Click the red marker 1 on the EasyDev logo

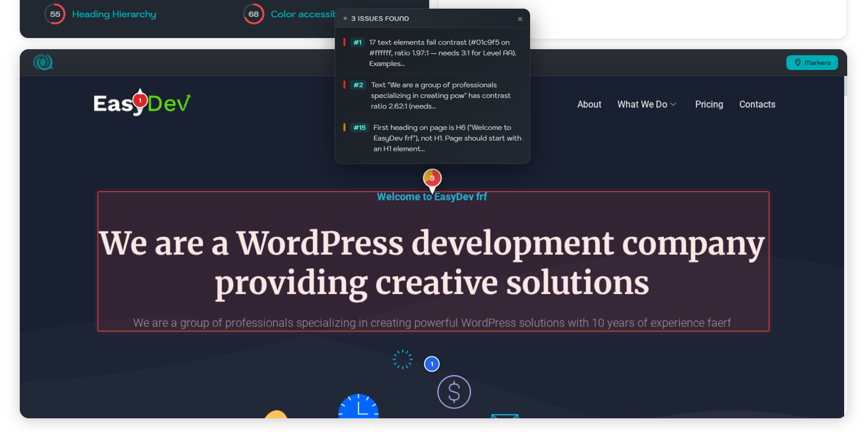tap(140, 100)
